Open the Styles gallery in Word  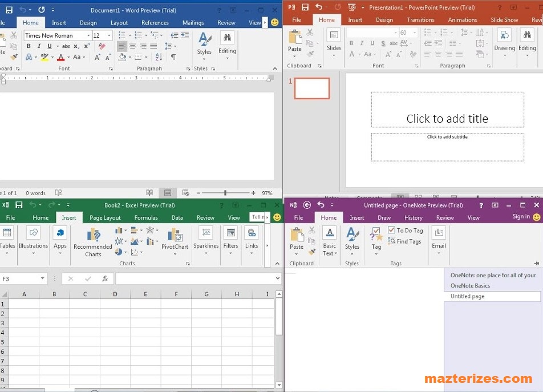point(204,46)
